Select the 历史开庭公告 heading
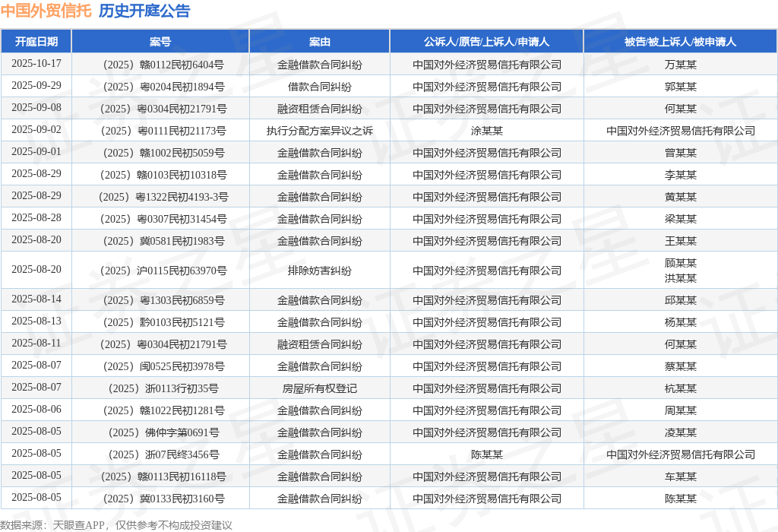This screenshot has width=778, height=532. [144, 11]
